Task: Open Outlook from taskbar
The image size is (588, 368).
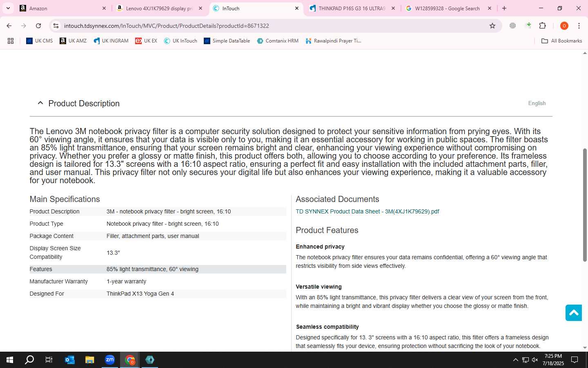Action: (69, 360)
